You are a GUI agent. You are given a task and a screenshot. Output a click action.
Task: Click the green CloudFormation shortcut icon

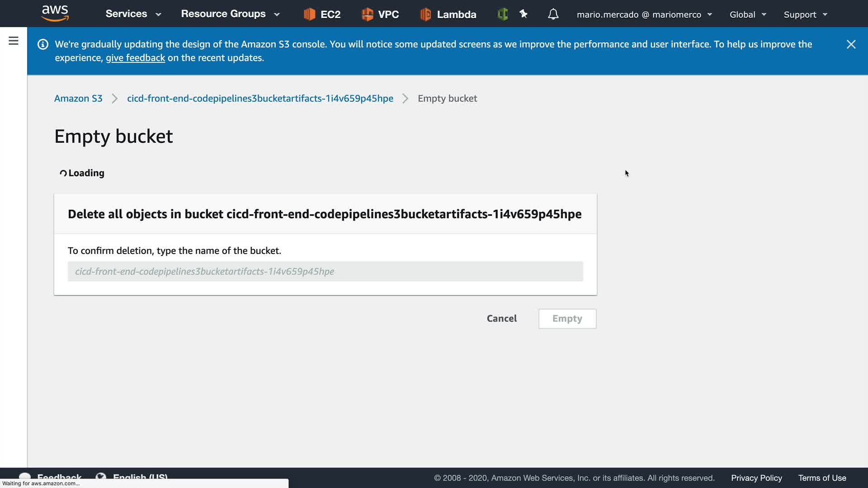click(x=502, y=14)
